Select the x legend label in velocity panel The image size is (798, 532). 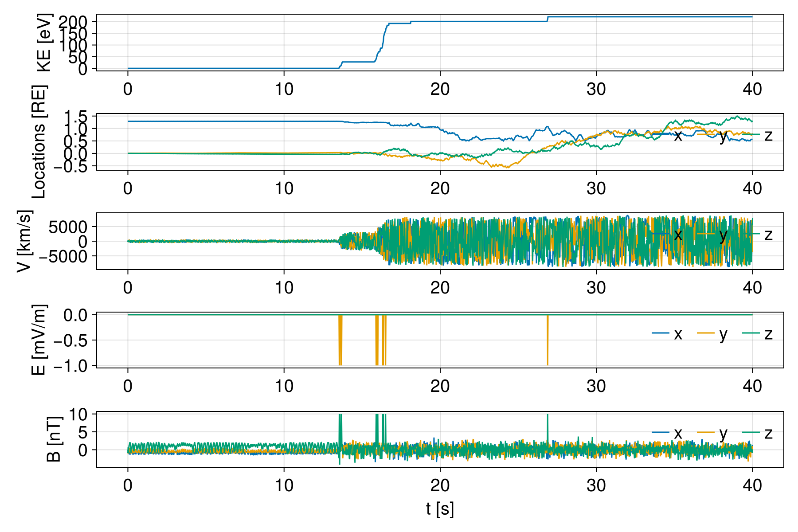678,235
